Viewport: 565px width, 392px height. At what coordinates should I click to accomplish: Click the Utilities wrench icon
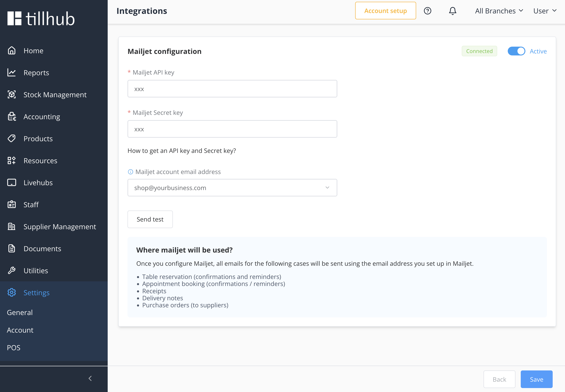(x=11, y=270)
